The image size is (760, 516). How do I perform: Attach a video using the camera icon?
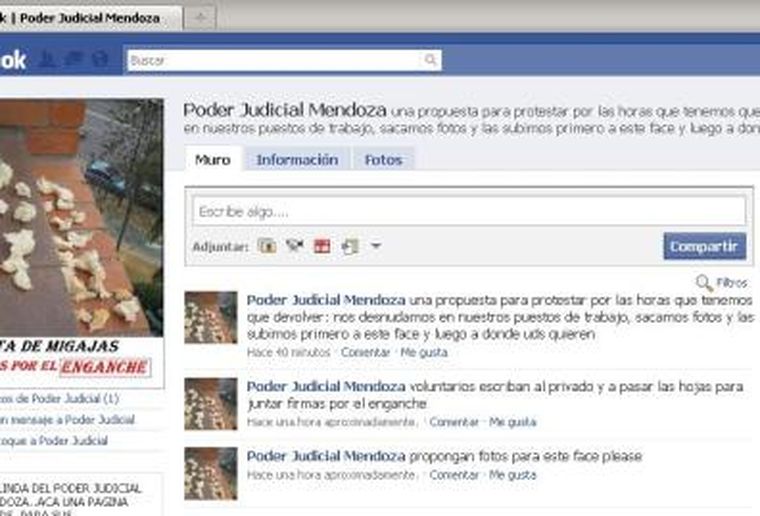tap(294, 246)
